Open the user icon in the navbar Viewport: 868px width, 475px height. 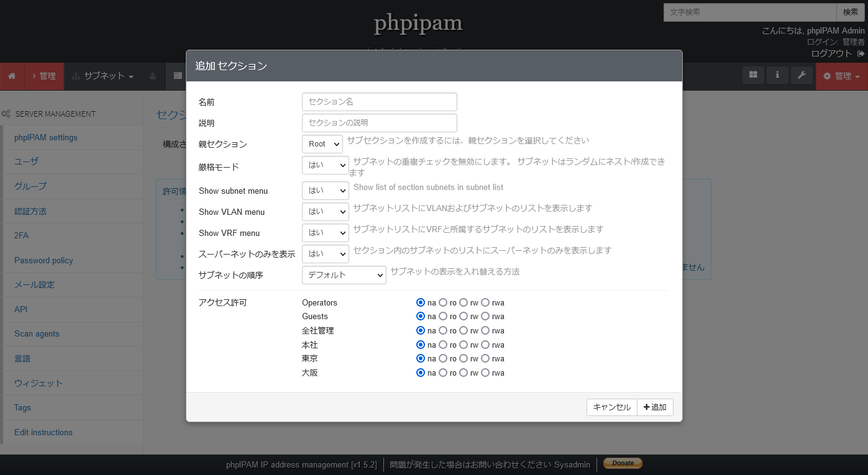click(x=153, y=76)
